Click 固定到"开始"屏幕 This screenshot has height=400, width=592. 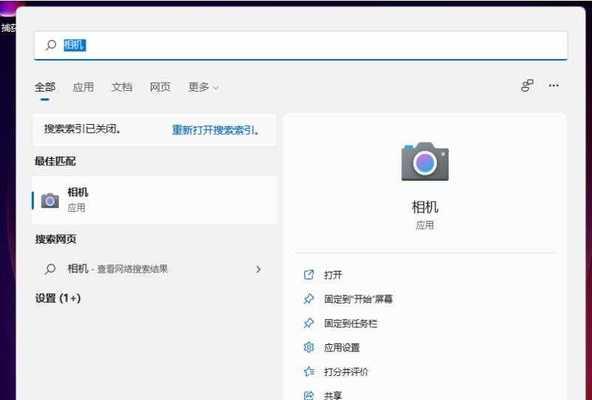358,299
